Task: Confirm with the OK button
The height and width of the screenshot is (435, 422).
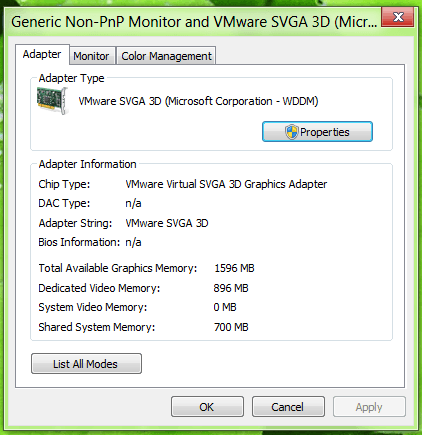Action: pyautogui.click(x=207, y=407)
